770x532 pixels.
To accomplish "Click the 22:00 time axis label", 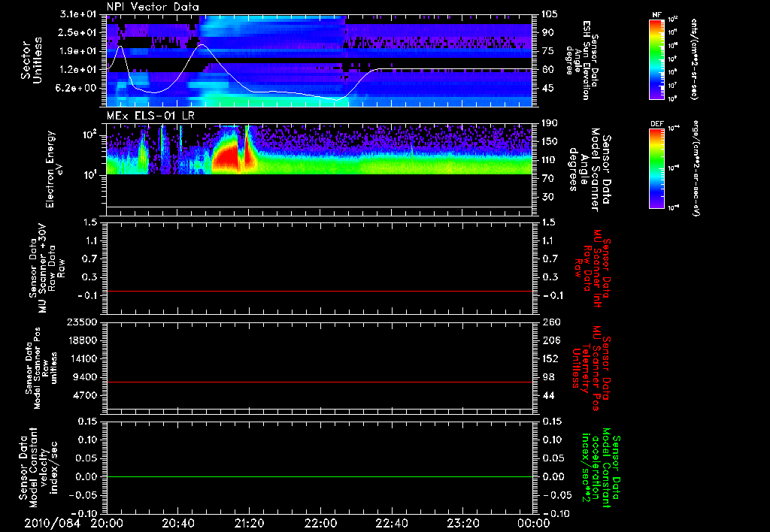I will tap(320, 523).
